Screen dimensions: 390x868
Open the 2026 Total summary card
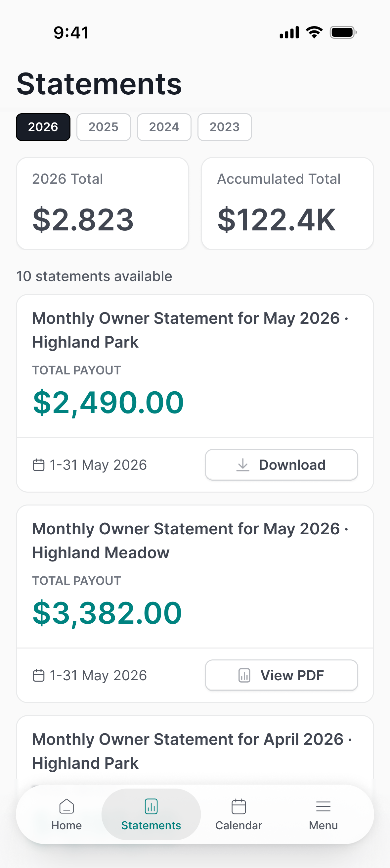point(103,204)
